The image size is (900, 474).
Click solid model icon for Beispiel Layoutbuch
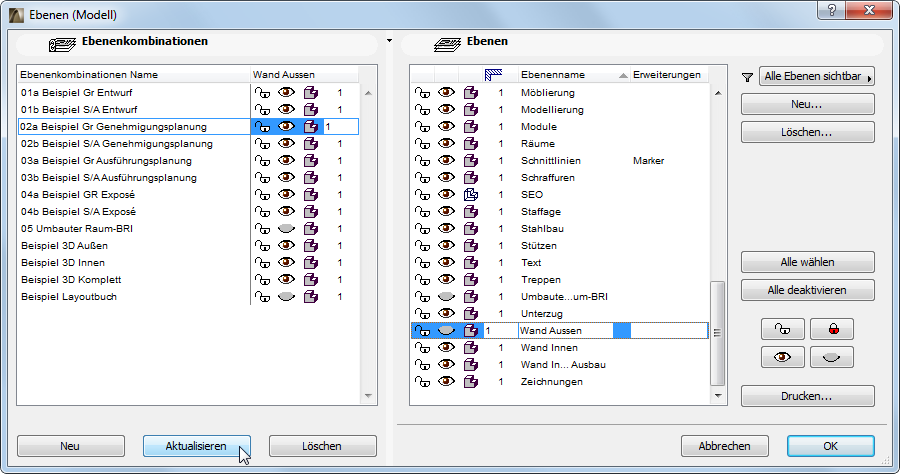(x=311, y=297)
